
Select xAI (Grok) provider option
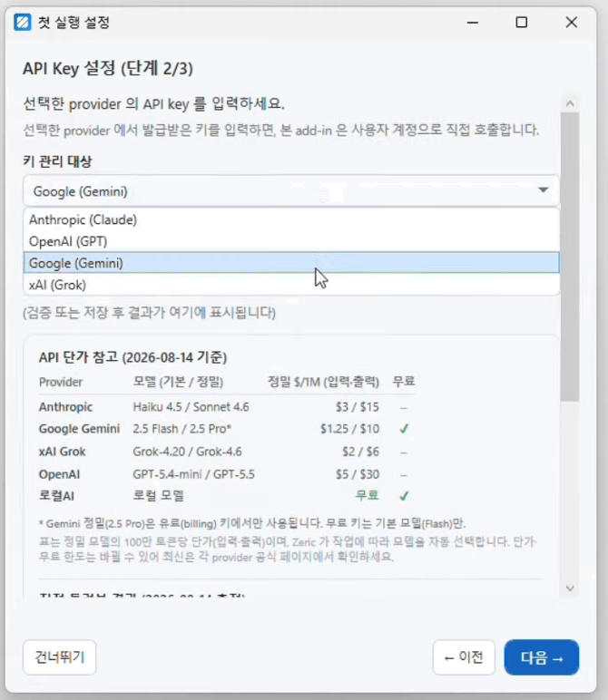click(291, 285)
